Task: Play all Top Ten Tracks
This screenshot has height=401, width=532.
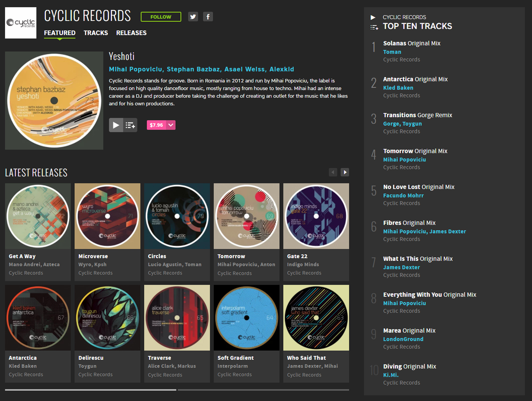Action: click(x=373, y=17)
